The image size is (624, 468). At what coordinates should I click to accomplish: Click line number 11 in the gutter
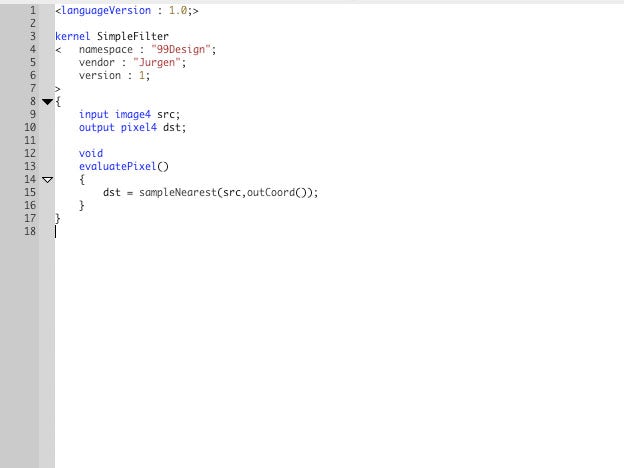(x=30, y=140)
